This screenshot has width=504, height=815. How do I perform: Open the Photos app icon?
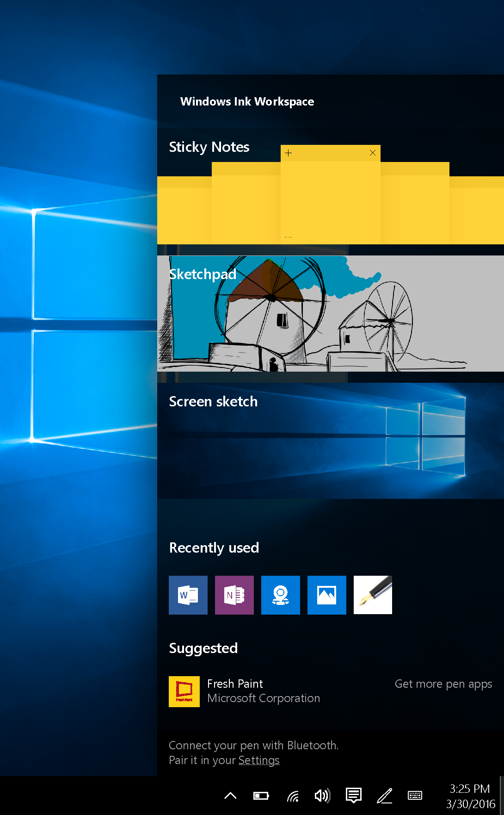327,595
